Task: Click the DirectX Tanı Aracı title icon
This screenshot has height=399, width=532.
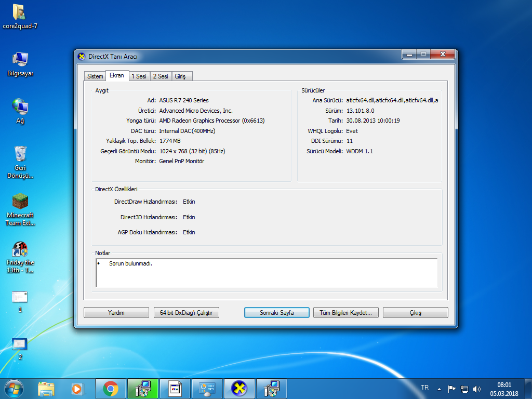Action: pyautogui.click(x=82, y=56)
